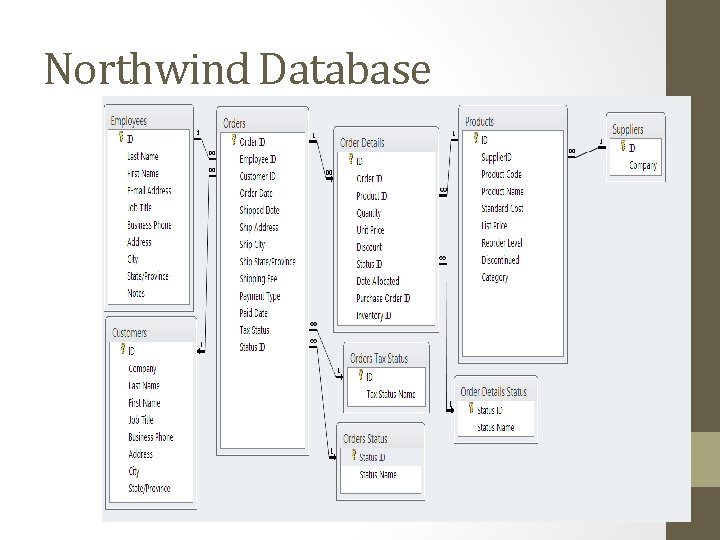Click First Name in the Employees table
Viewport: 720px width, 540px height.
(x=143, y=174)
